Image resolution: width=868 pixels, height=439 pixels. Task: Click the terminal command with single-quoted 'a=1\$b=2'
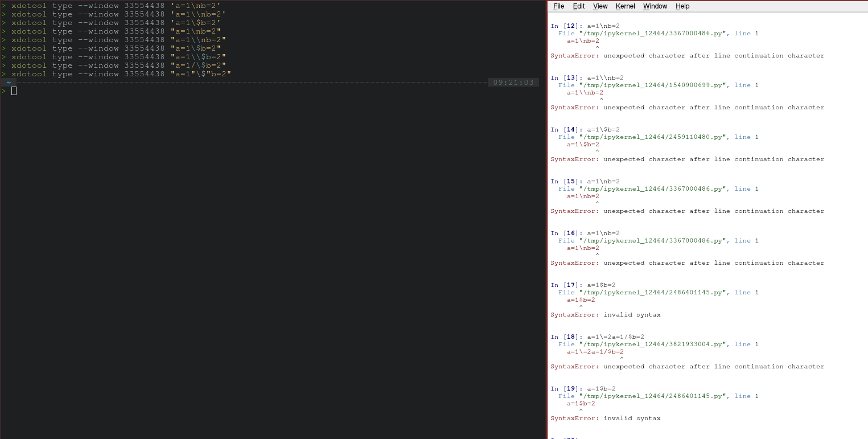click(116, 23)
